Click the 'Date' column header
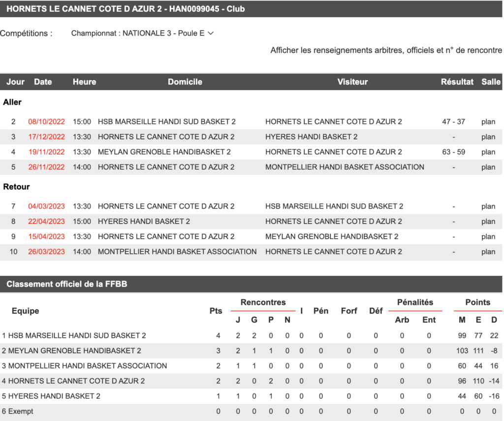The image size is (504, 421). (43, 82)
